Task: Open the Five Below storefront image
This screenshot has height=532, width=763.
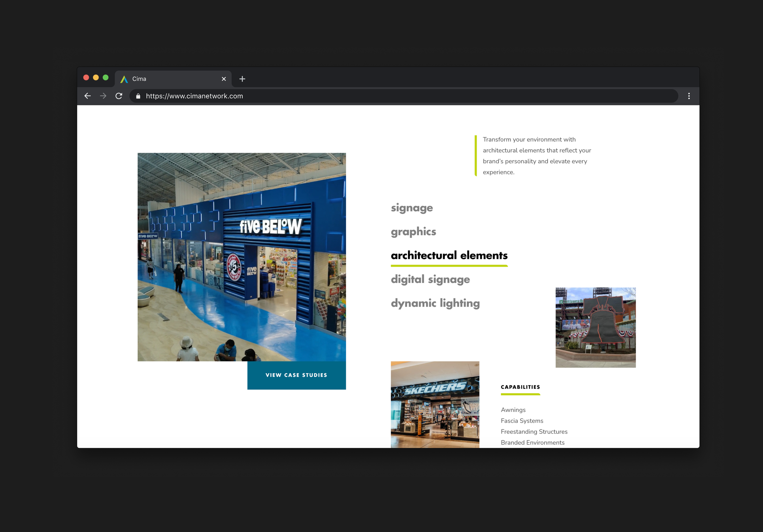Action: coord(242,257)
